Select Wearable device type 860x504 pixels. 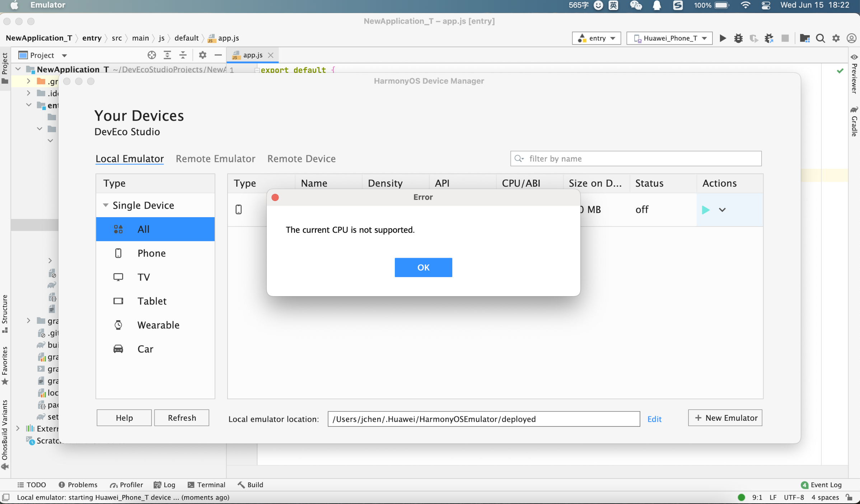point(155,325)
